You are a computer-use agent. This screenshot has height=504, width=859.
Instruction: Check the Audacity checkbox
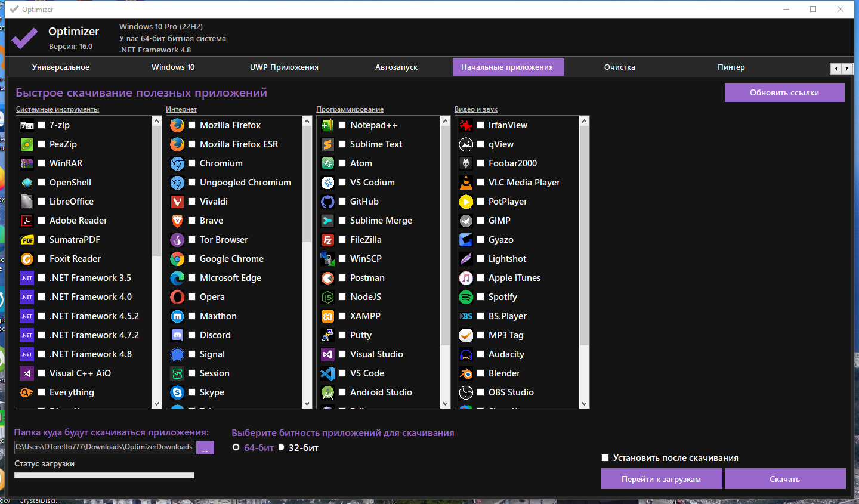click(481, 354)
